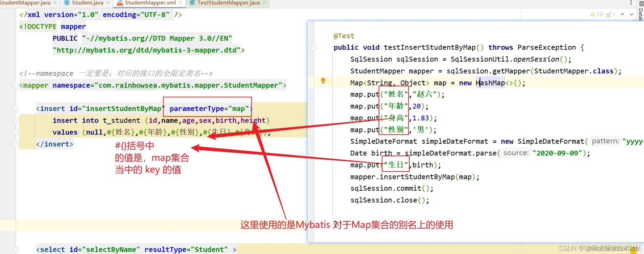Screen dimensions: 644x254
Task: Click the values null parameter line
Action: (x=161, y=132)
